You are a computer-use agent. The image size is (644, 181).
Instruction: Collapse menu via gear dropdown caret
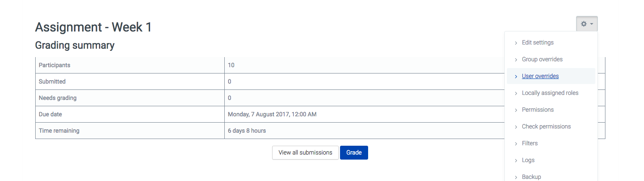coord(592,24)
